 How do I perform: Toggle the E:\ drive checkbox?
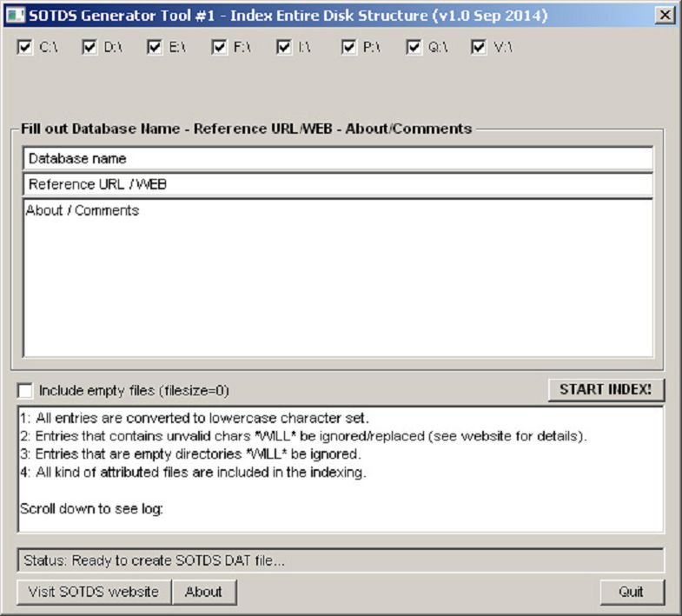pyautogui.click(x=155, y=48)
